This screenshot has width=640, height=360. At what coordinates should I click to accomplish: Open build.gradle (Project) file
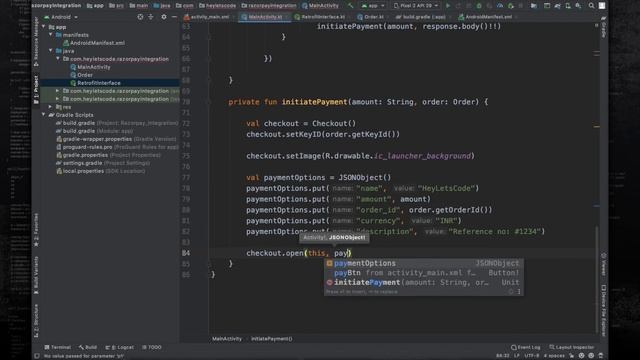tap(117, 123)
